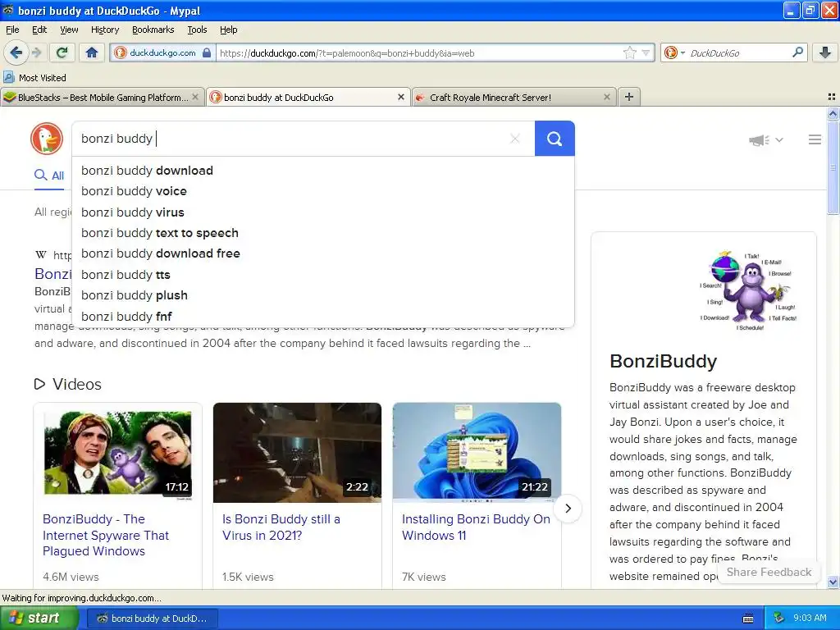
Task: Reload the page with the refresh icon
Action: (62, 52)
